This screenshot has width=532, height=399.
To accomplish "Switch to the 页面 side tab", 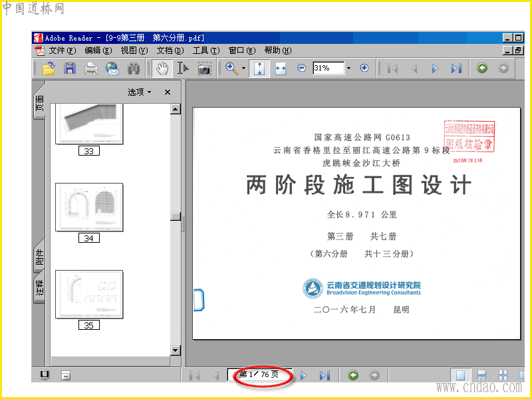I will coord(39,103).
